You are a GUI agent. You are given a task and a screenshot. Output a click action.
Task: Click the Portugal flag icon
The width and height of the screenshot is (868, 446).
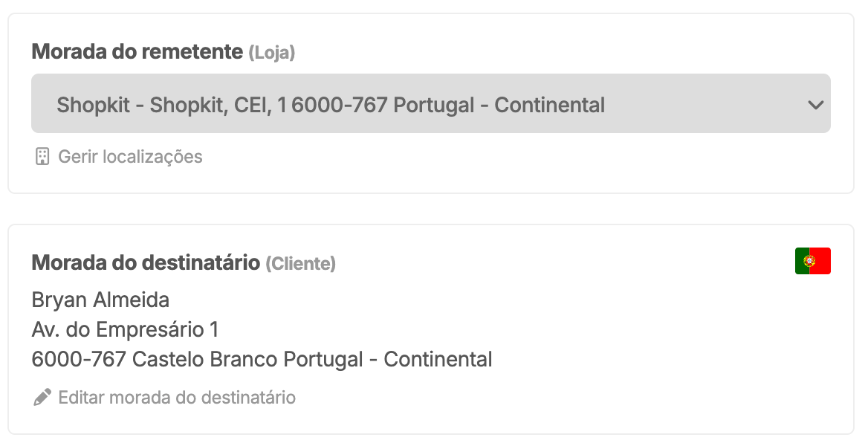point(812,261)
